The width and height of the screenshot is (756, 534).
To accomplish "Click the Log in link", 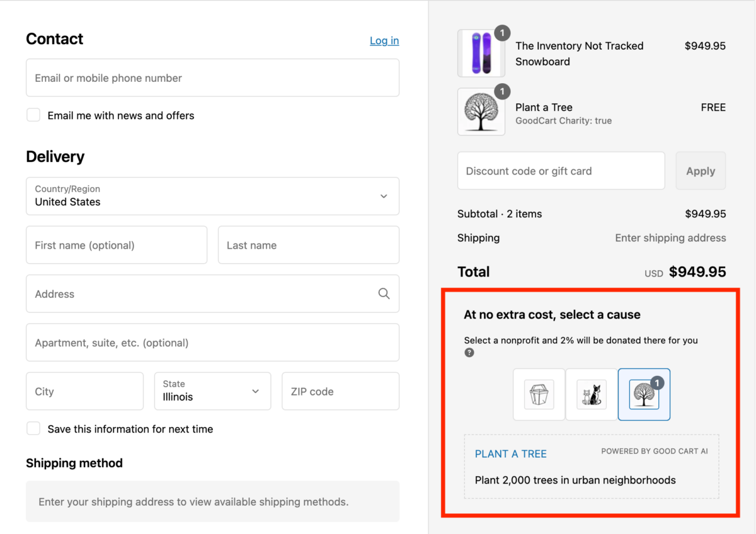I will tap(384, 40).
